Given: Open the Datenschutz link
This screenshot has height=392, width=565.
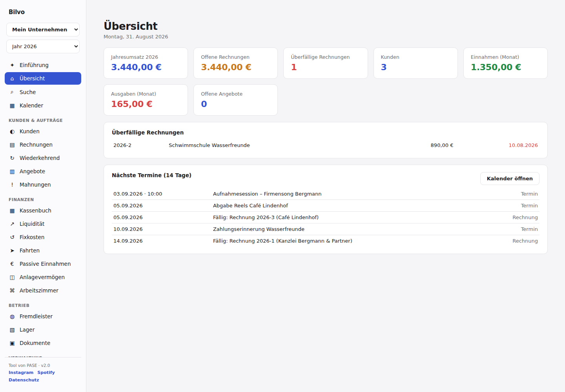Looking at the screenshot, I should (x=24, y=380).
